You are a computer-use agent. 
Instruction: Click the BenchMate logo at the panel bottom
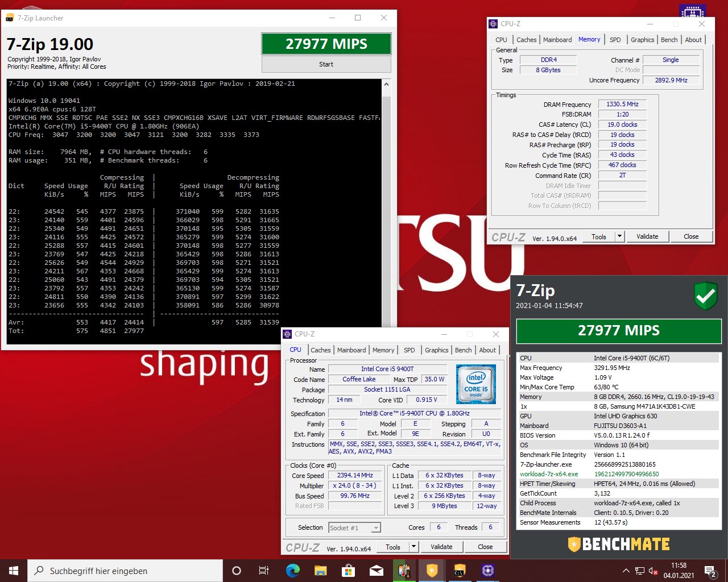pos(619,544)
